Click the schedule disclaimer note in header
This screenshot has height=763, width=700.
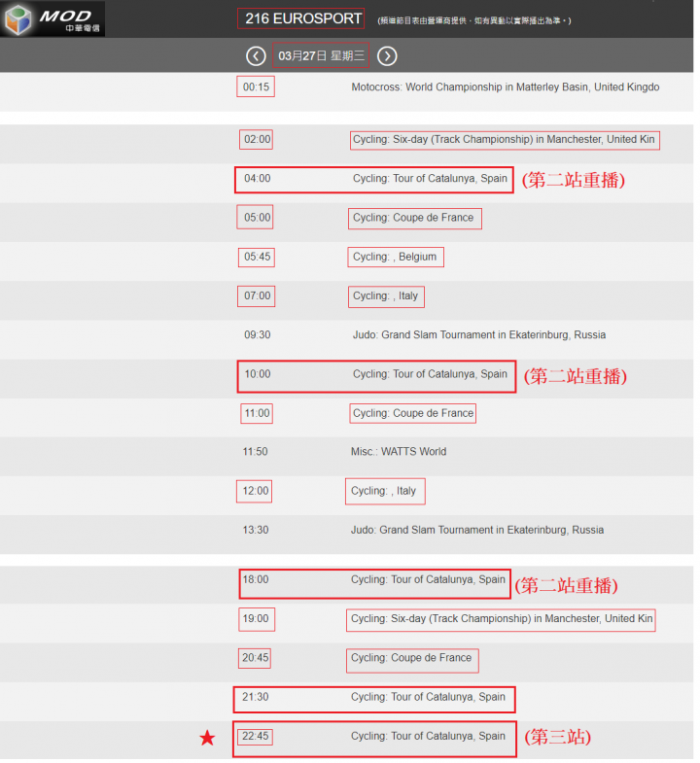pyautogui.click(x=474, y=20)
